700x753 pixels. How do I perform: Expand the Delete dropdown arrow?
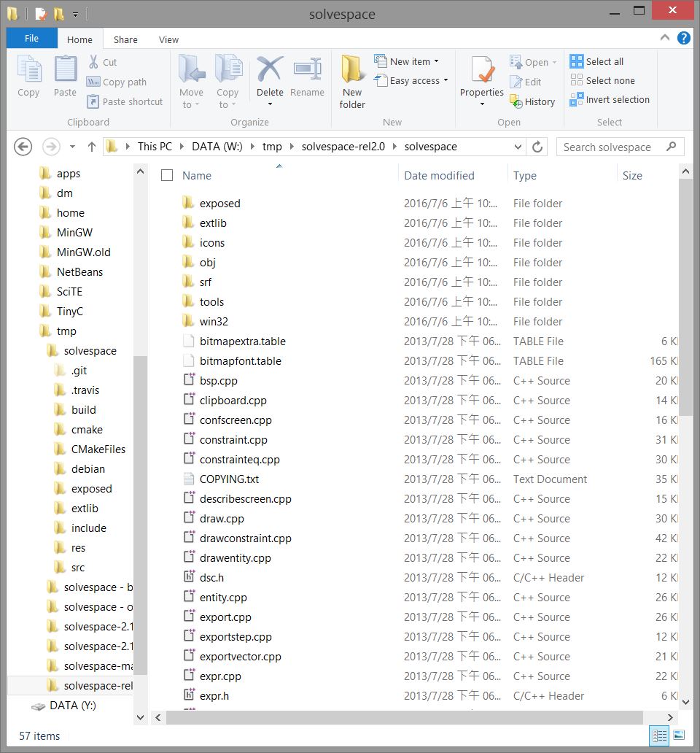pyautogui.click(x=270, y=104)
